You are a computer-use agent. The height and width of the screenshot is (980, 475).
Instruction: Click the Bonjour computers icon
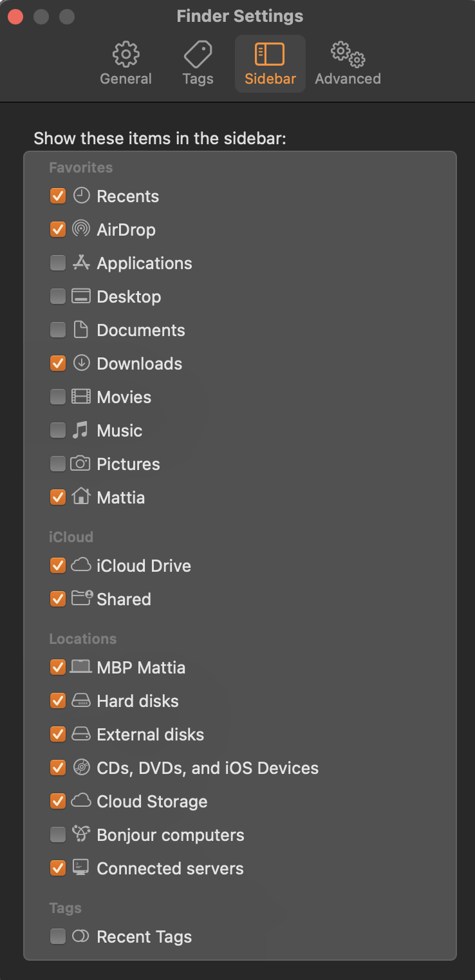[x=81, y=834]
